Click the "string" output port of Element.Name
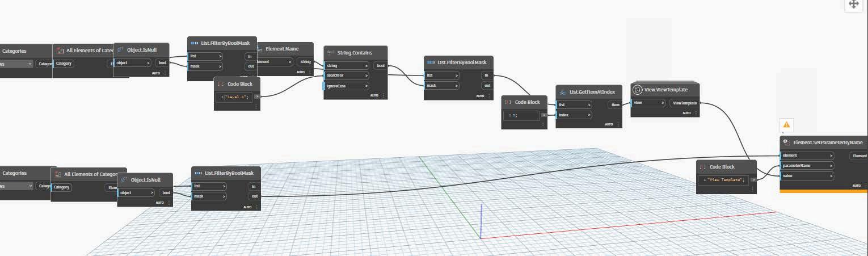Viewport: 868px width, 256px height. [x=305, y=61]
